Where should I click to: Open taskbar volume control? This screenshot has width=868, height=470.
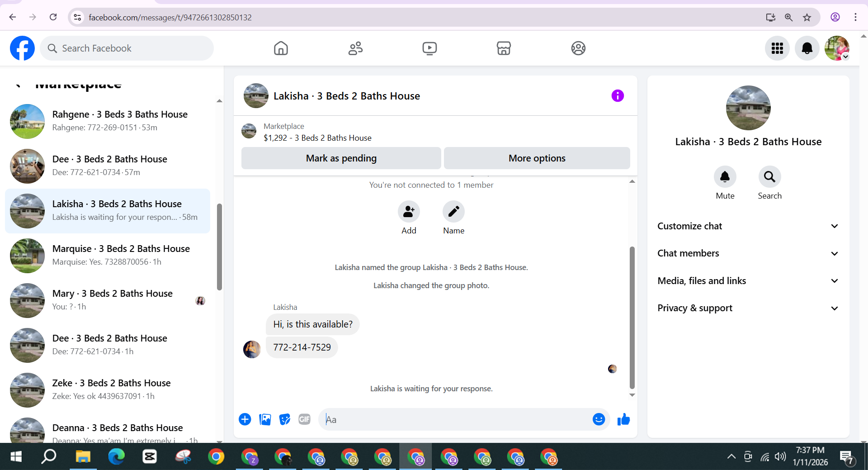(780, 456)
